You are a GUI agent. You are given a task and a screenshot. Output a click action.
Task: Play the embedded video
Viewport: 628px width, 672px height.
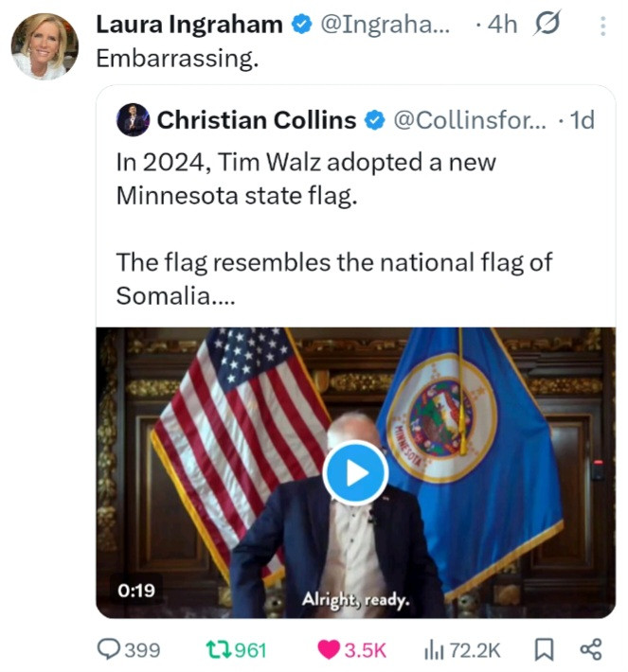(x=355, y=472)
